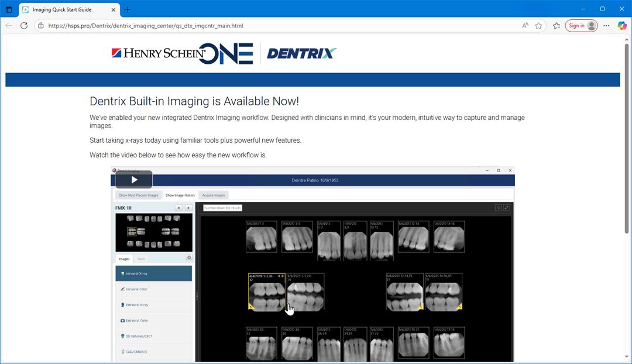Close the Imaging Quick Start Guide tab
Image resolution: width=632 pixels, height=364 pixels.
[114, 10]
